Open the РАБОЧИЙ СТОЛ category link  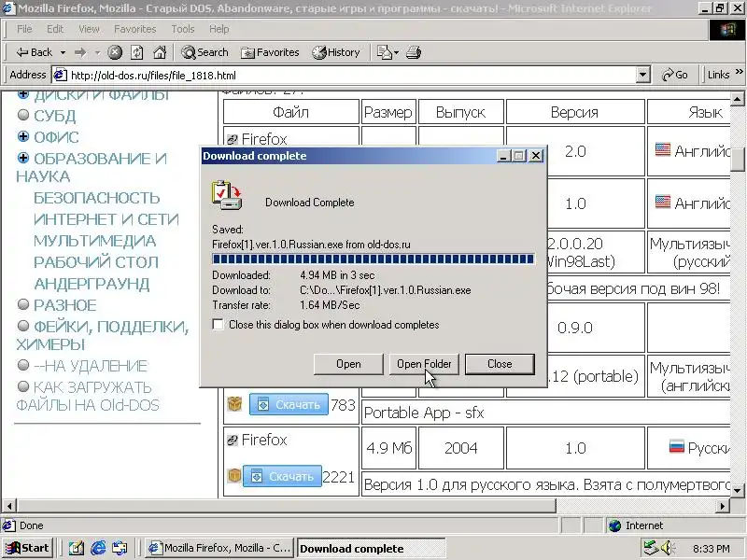point(96,262)
